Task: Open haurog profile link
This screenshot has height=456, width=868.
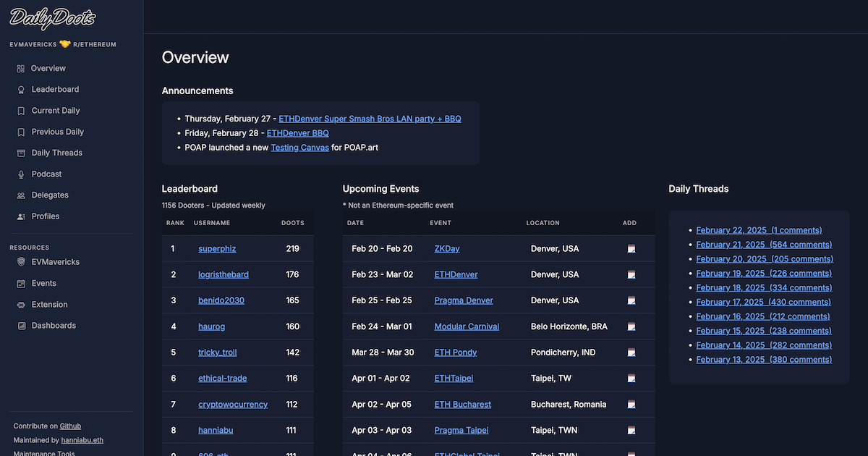Action: click(212, 326)
